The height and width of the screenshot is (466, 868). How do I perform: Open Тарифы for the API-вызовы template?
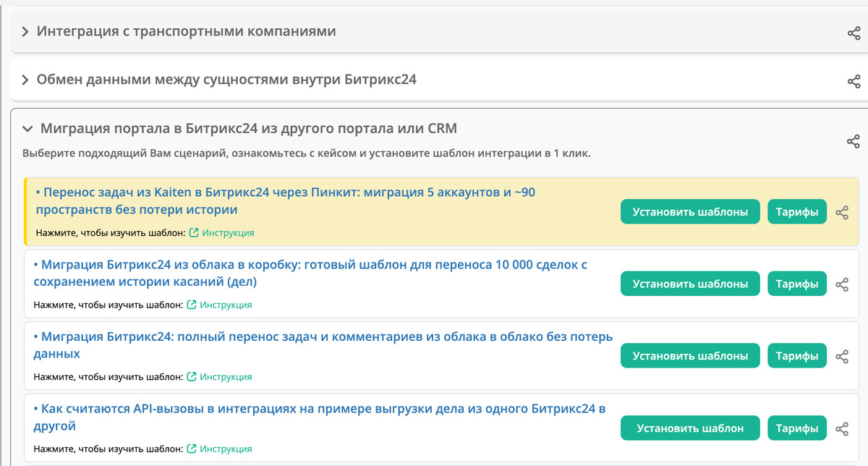pyautogui.click(x=797, y=428)
